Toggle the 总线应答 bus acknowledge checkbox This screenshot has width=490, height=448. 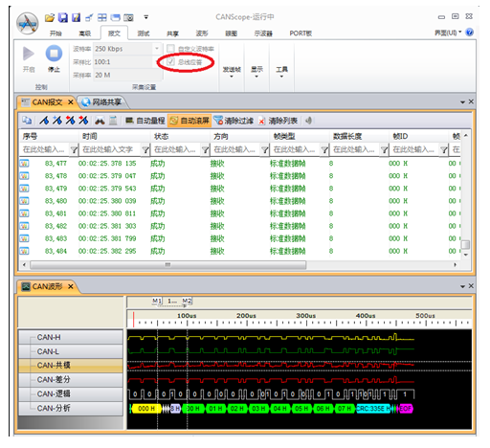click(171, 62)
